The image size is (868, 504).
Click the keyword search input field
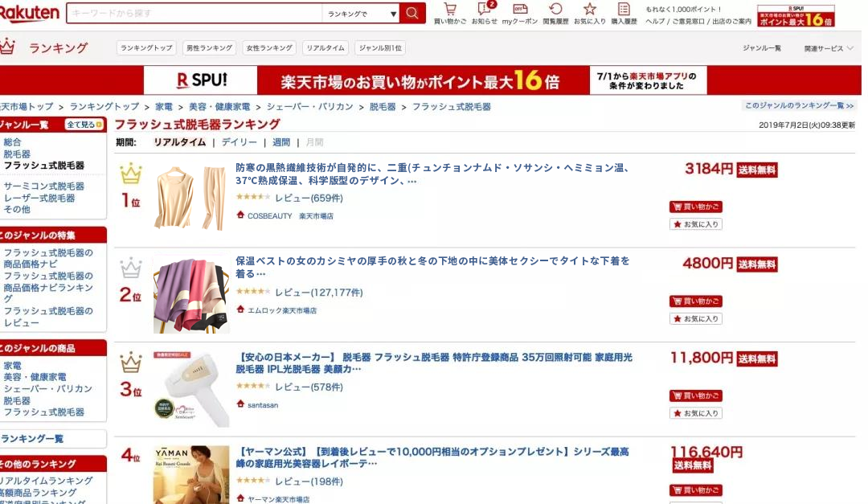point(194,14)
